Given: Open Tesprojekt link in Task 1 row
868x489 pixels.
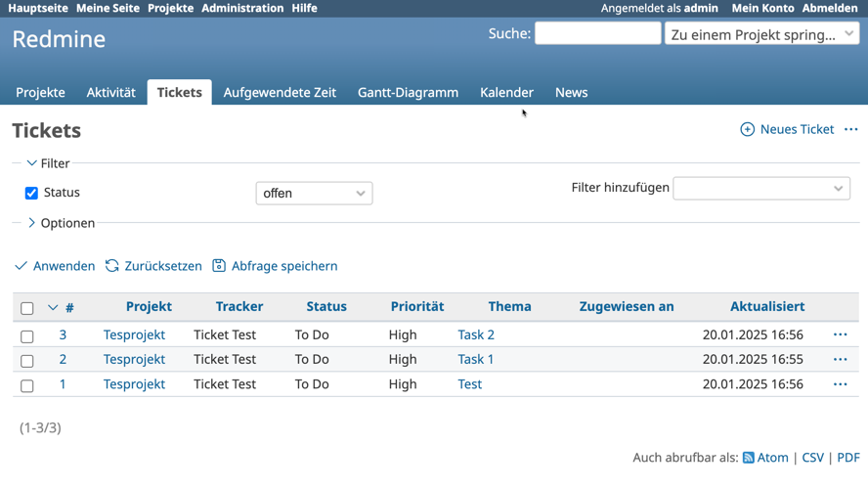Looking at the screenshot, I should [135, 359].
